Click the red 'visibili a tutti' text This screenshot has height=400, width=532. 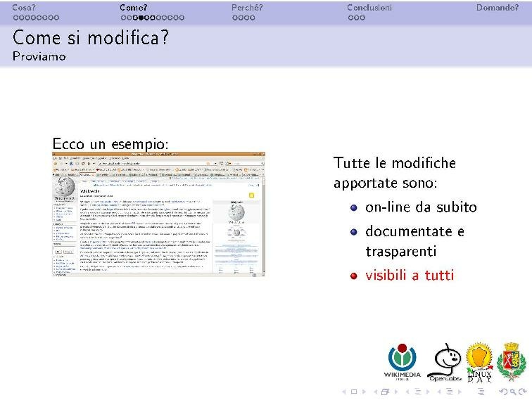(x=410, y=276)
